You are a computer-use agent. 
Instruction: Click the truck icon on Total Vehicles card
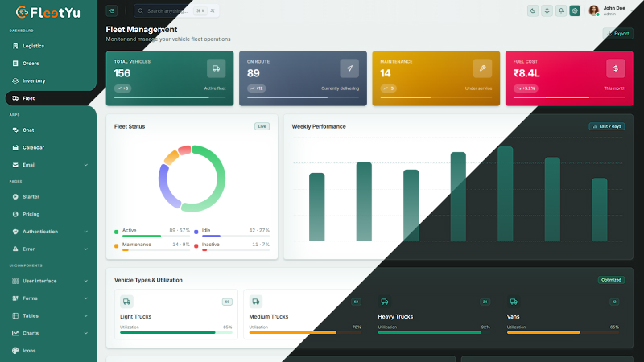point(216,68)
